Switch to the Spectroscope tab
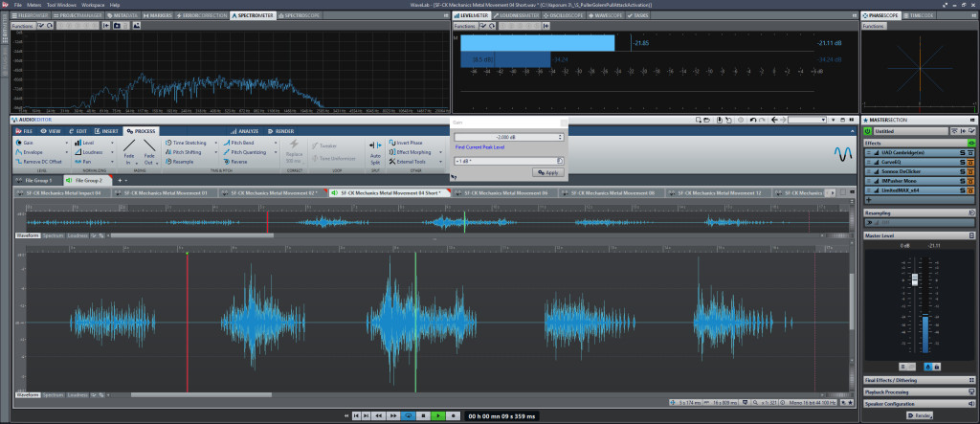The width and height of the screenshot is (980, 424). 298,15
